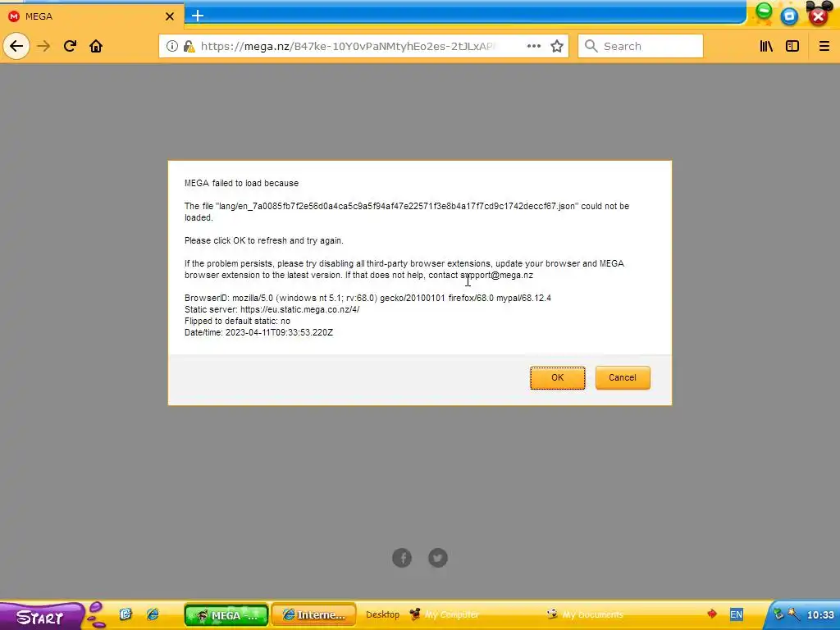Launch Internet Explorer from quick launch
840x630 pixels.
click(x=153, y=614)
